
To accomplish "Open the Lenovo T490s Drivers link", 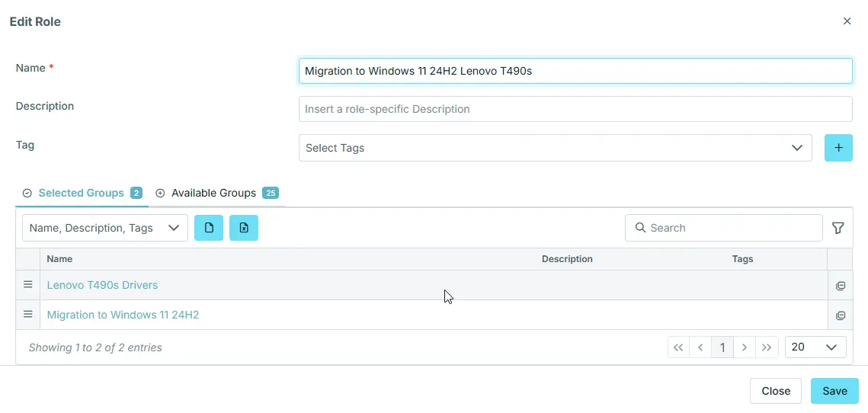I will (102, 285).
